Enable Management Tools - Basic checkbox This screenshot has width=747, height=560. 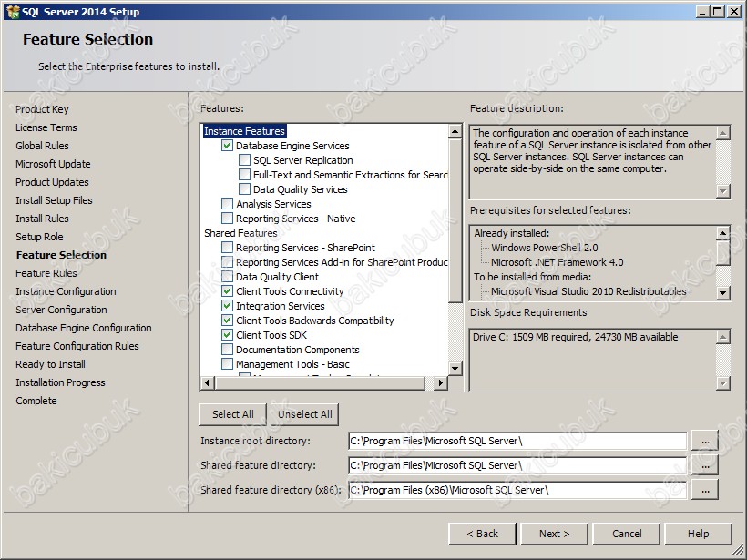click(x=227, y=364)
